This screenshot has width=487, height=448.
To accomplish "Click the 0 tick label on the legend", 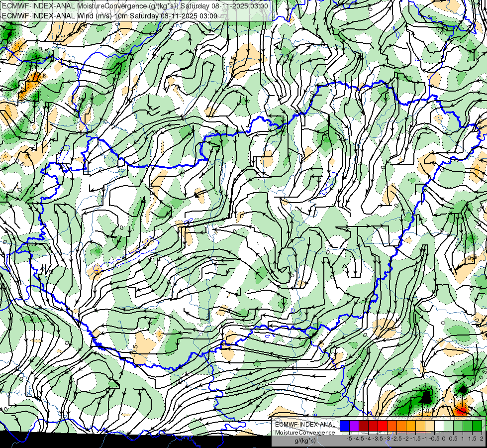I will [444, 439].
